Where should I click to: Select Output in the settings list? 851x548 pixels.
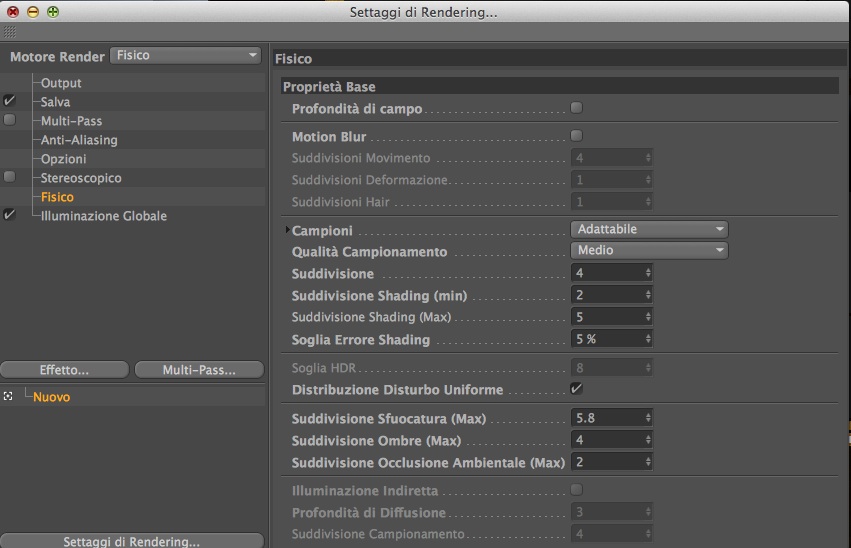61,83
